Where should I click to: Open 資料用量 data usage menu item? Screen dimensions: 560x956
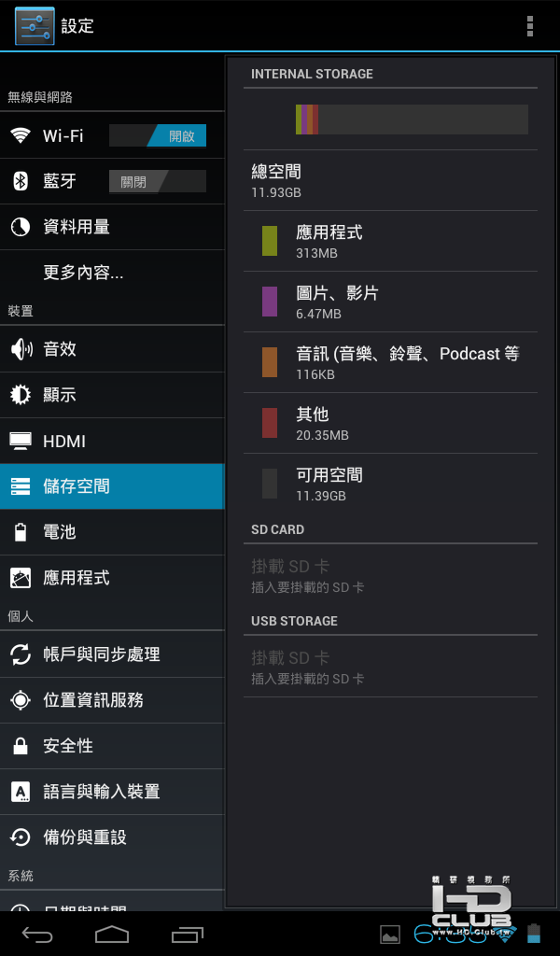(112, 227)
